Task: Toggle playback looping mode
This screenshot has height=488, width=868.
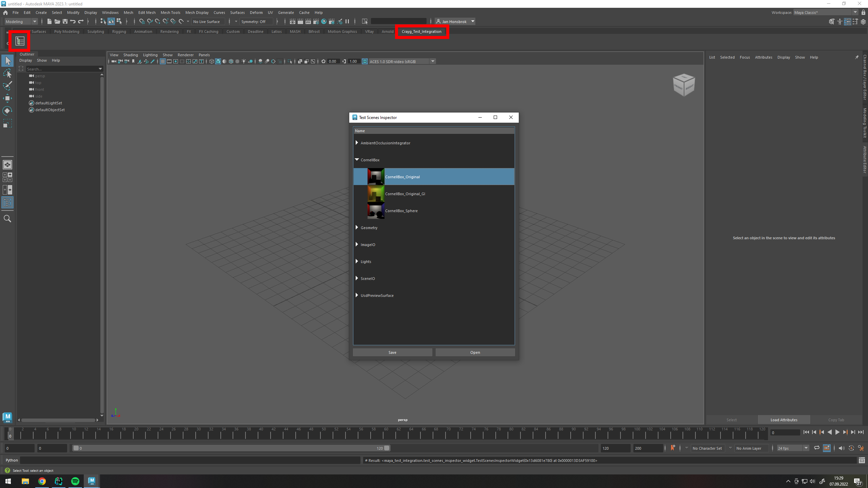Action: [x=816, y=448]
